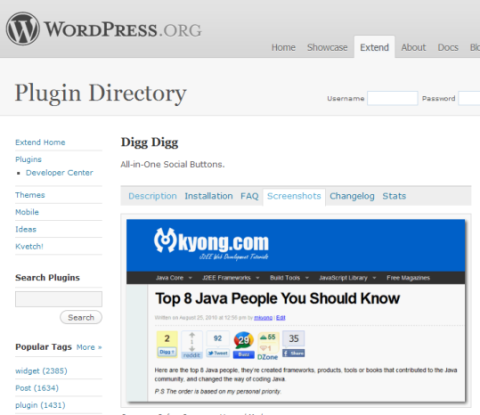Click the Search button

(x=81, y=317)
